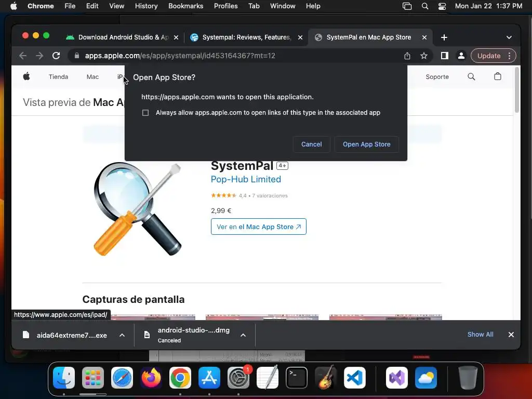
Task: Open the Trash in Dock
Action: pyautogui.click(x=468, y=378)
